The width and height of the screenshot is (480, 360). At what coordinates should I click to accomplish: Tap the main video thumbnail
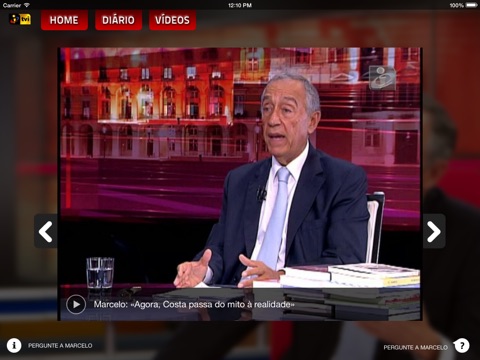(240, 184)
